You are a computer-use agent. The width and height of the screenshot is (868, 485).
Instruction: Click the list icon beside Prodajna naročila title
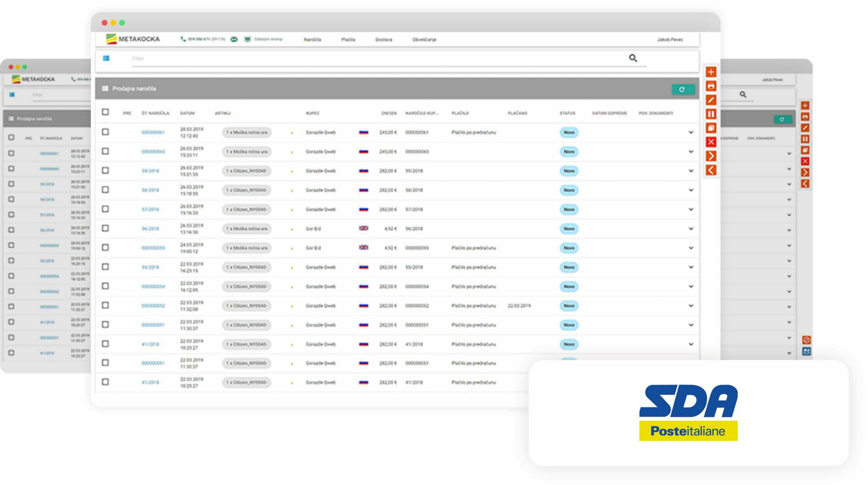105,88
